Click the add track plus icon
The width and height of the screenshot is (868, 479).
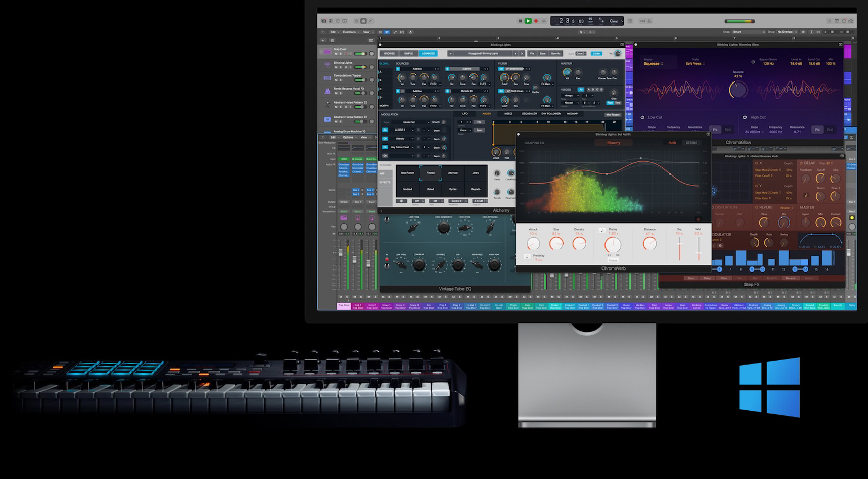[x=323, y=41]
